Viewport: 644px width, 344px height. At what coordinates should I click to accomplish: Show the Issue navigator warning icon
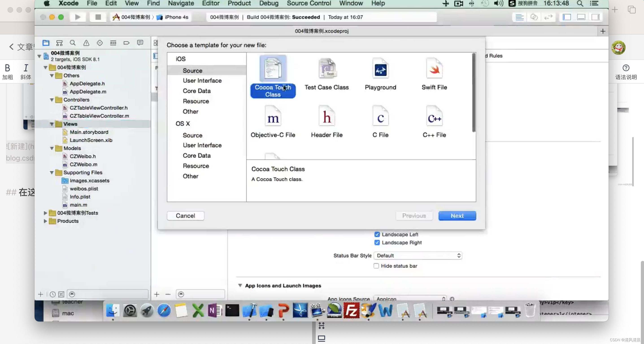click(x=86, y=43)
